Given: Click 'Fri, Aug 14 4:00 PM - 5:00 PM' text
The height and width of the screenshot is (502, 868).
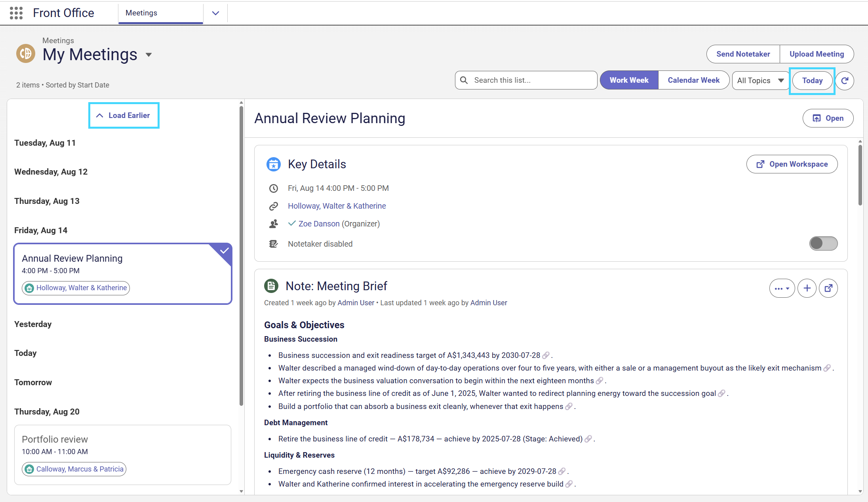Looking at the screenshot, I should pos(338,188).
